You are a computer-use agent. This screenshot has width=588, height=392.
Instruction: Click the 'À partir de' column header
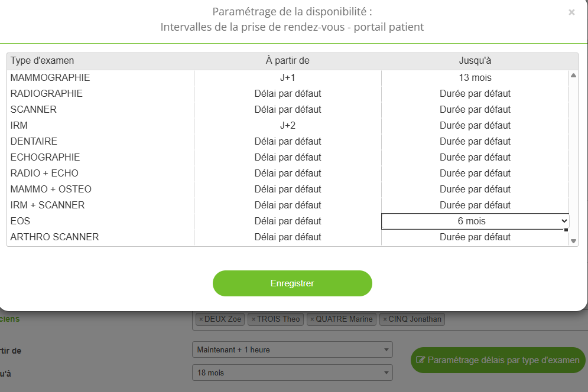(x=288, y=61)
